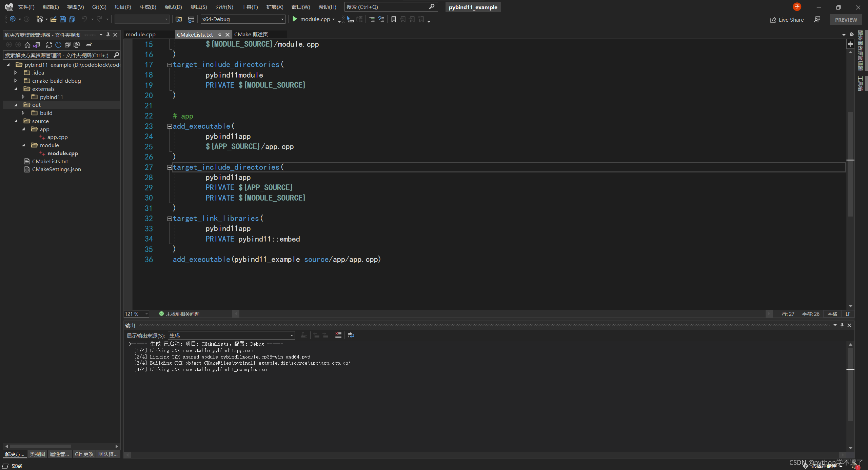Click the PREVIEW button
Viewport: 868px width, 470px height.
tap(846, 20)
